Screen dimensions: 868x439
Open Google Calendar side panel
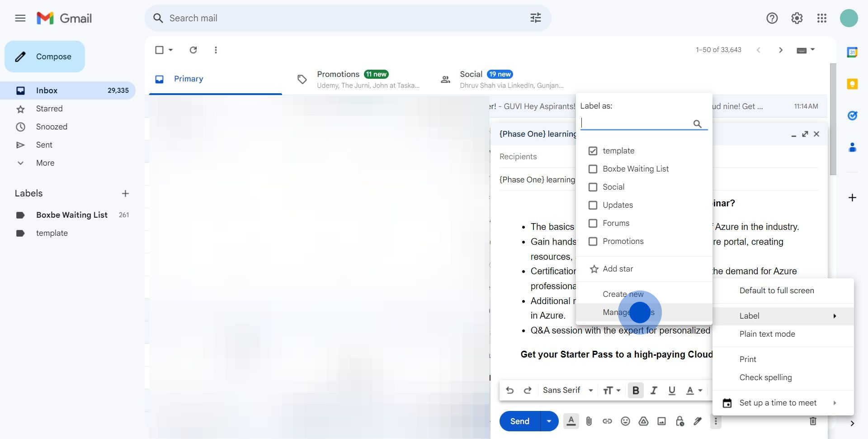pyautogui.click(x=852, y=52)
